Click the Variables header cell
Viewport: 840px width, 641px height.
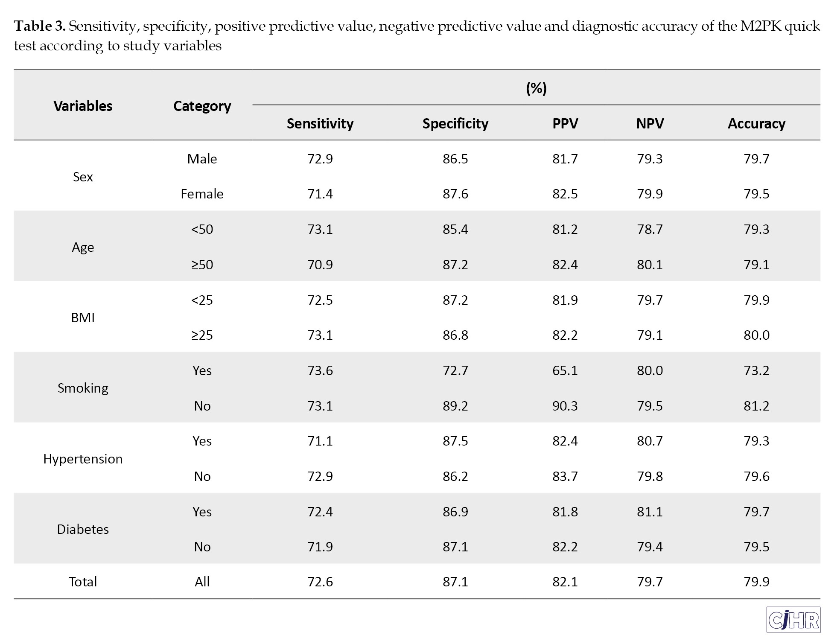83,106
